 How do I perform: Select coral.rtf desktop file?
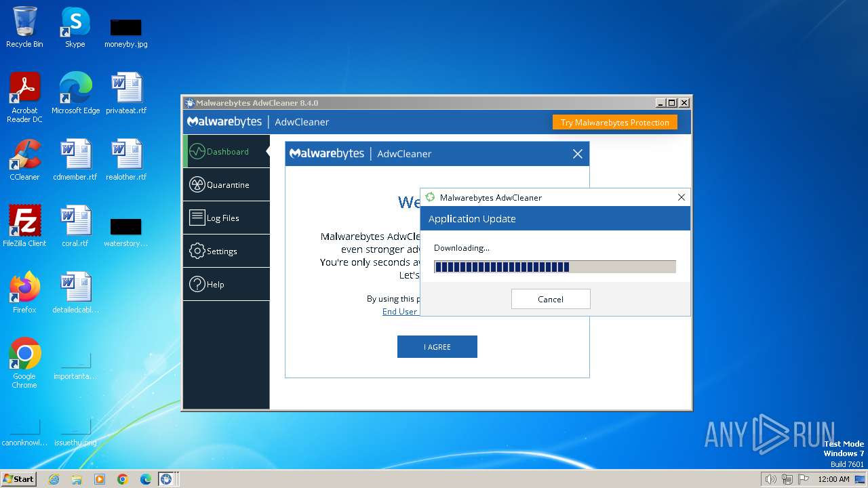(75, 226)
